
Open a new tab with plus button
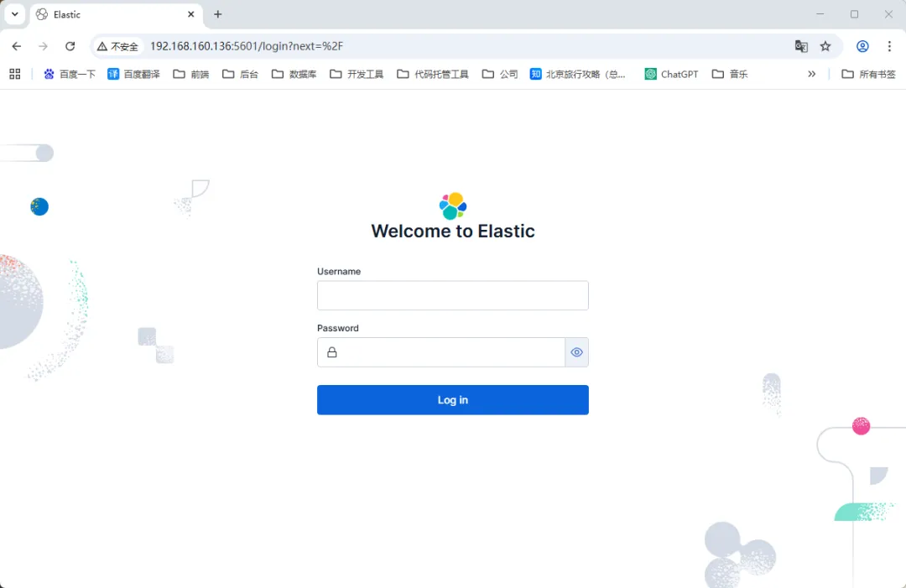point(218,14)
